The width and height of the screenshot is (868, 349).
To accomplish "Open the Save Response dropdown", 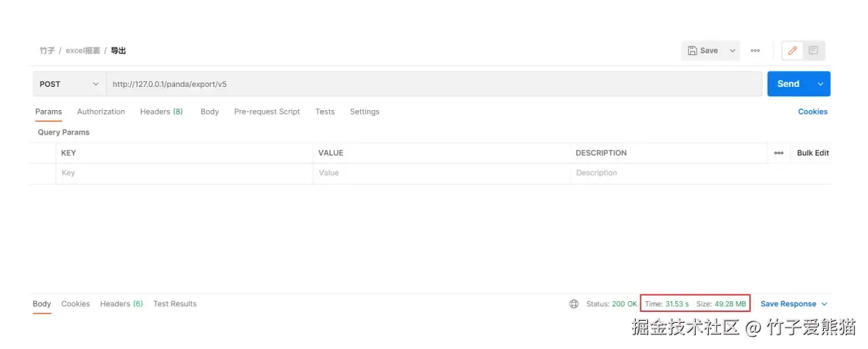I will pos(793,304).
